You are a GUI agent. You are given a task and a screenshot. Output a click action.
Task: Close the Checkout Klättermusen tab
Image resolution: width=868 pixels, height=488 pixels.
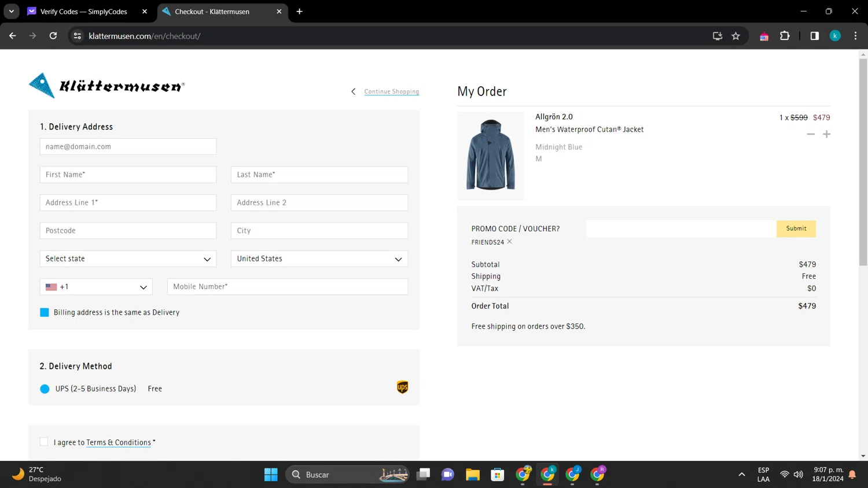(x=279, y=12)
